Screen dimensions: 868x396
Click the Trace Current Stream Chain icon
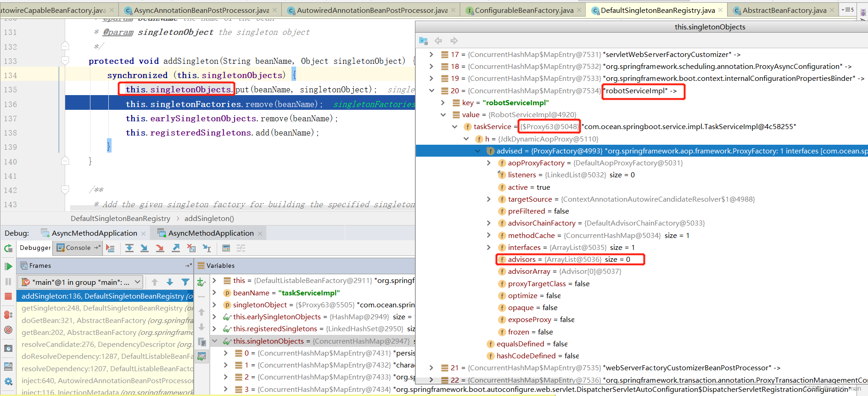(241, 248)
